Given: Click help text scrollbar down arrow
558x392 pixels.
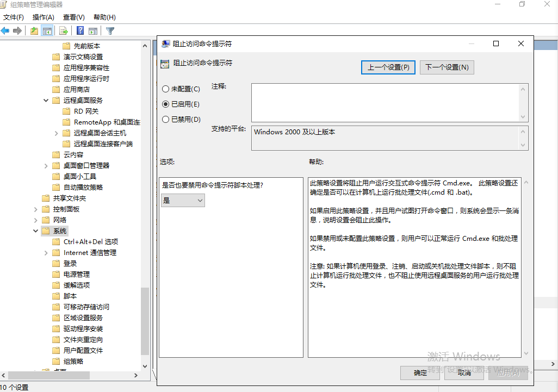Looking at the screenshot, I should pos(526,353).
